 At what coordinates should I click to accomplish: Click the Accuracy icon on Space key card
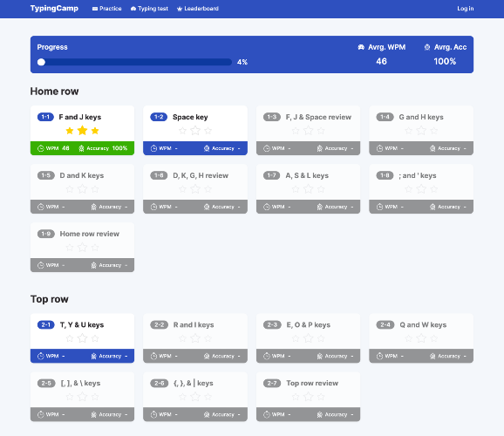click(x=207, y=148)
